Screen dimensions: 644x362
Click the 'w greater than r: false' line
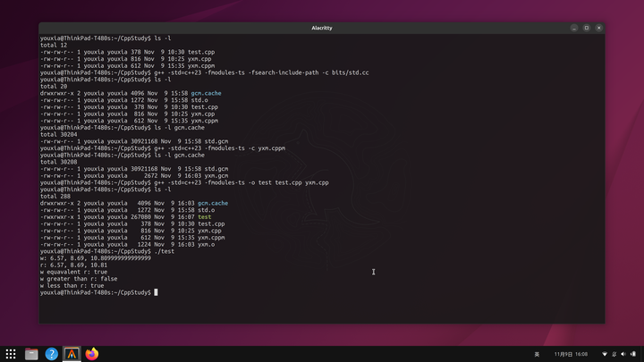click(79, 279)
